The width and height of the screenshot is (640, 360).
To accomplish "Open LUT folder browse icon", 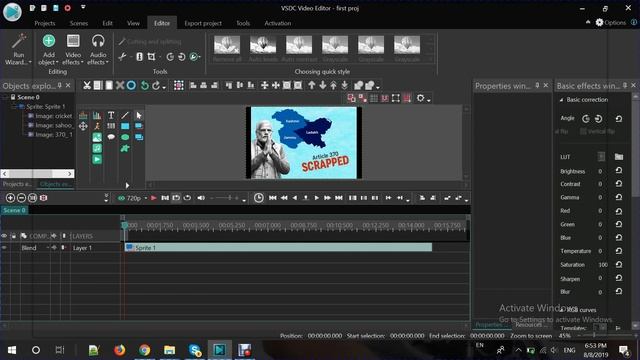I will (619, 157).
